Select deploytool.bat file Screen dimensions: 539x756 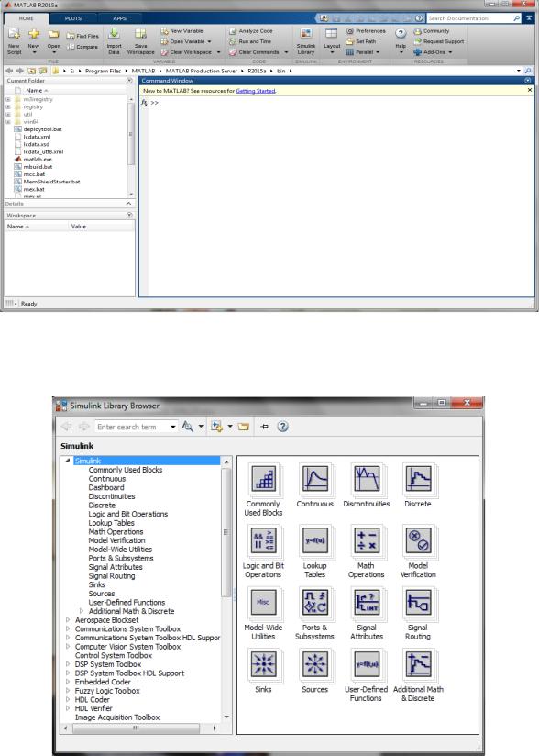tap(38, 129)
